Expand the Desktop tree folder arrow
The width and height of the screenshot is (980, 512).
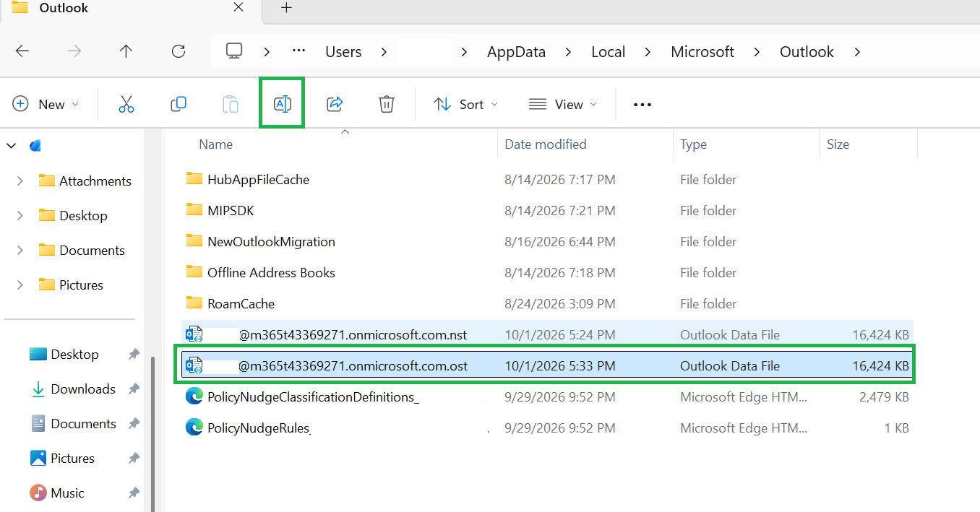20,216
